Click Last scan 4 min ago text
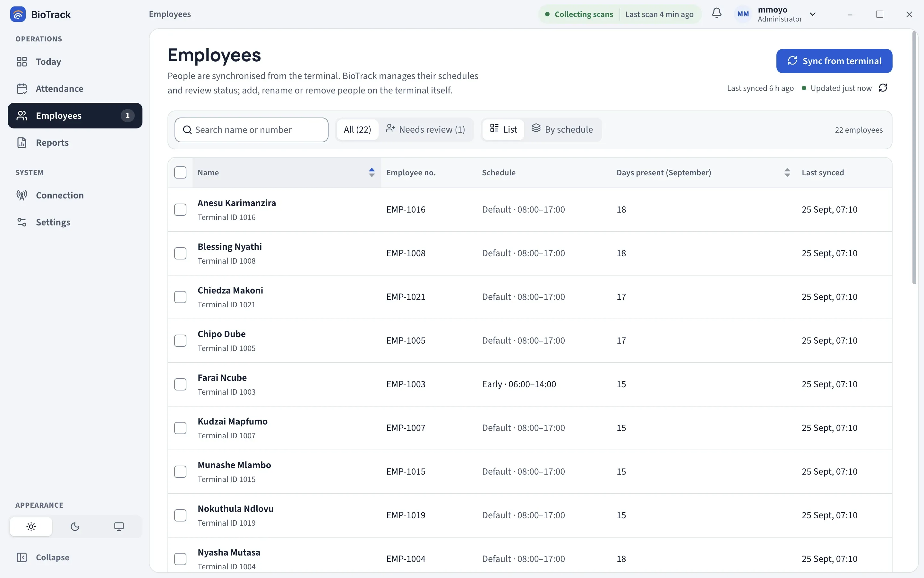 pos(659,14)
